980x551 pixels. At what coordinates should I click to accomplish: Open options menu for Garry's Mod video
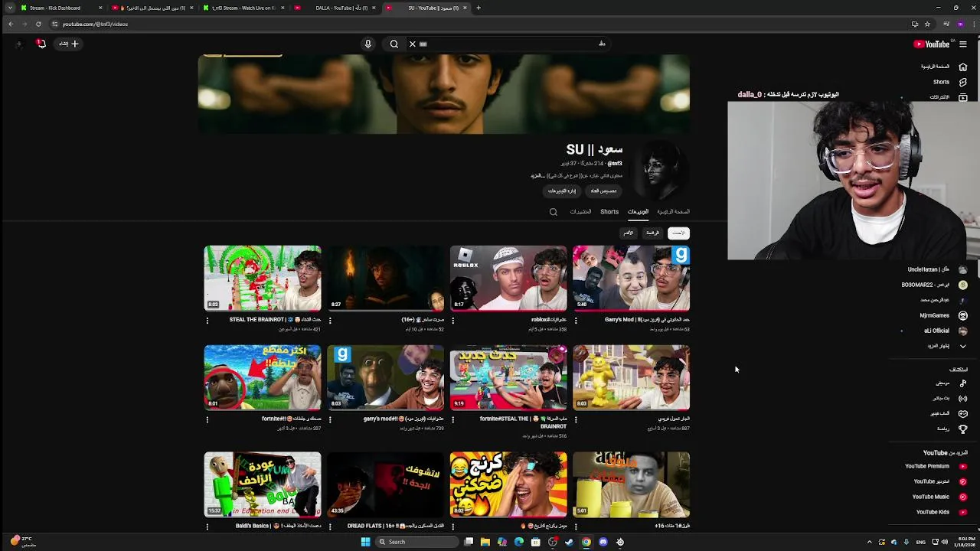click(x=576, y=321)
